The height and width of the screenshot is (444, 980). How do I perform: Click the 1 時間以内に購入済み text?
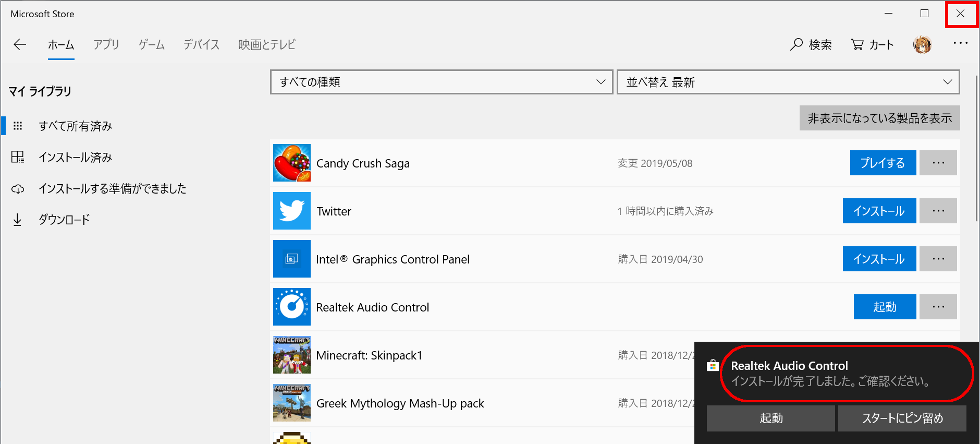(x=666, y=211)
